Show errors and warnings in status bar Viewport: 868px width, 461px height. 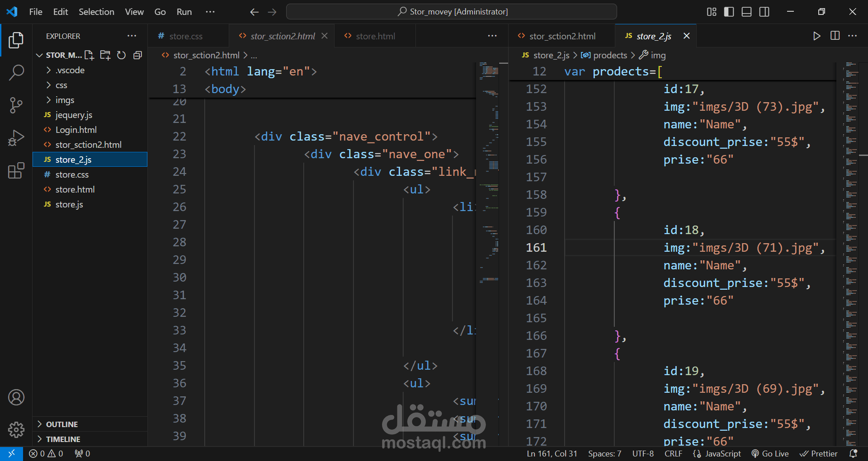pyautogui.click(x=46, y=453)
